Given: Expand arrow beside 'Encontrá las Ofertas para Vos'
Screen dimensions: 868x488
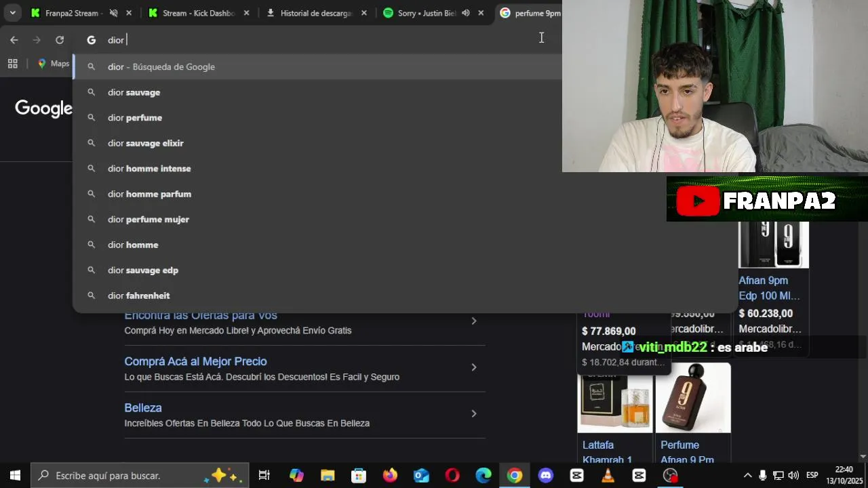Looking at the screenshot, I should (474, 321).
